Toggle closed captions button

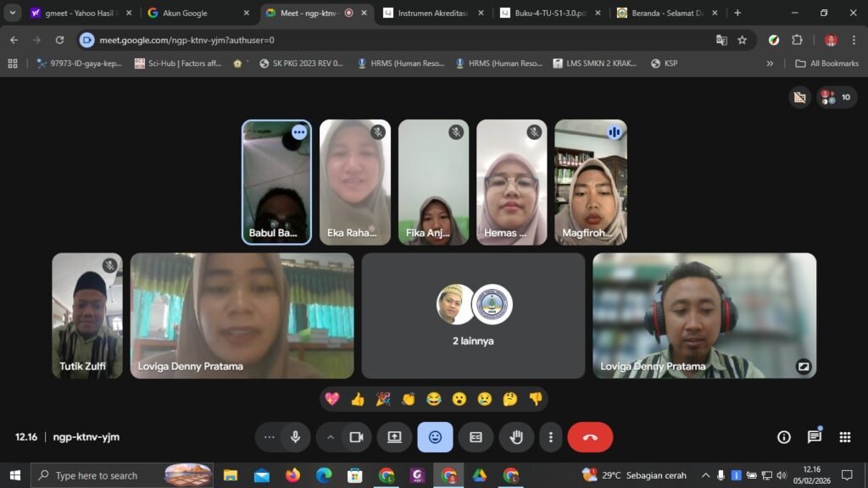476,437
